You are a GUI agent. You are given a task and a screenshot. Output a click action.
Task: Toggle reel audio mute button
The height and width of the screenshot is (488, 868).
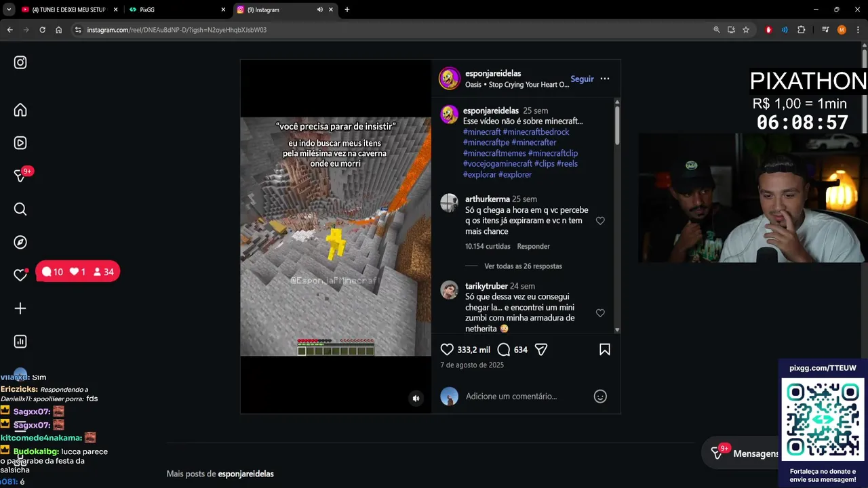[x=416, y=399]
